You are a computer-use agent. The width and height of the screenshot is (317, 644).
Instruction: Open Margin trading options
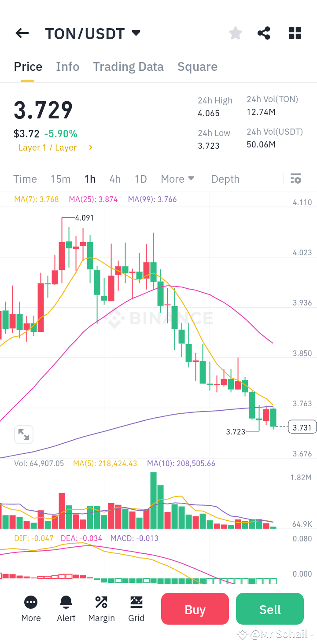click(101, 609)
